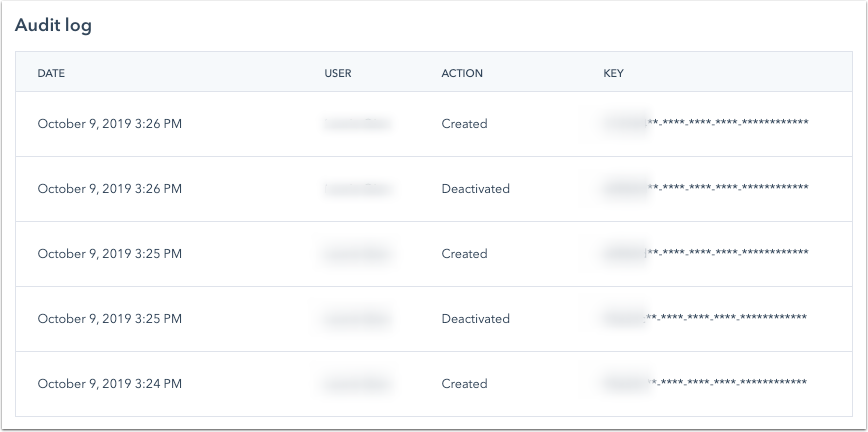Click the masked key of the 3:24 PM entry
The image size is (868, 432).
[x=705, y=384]
